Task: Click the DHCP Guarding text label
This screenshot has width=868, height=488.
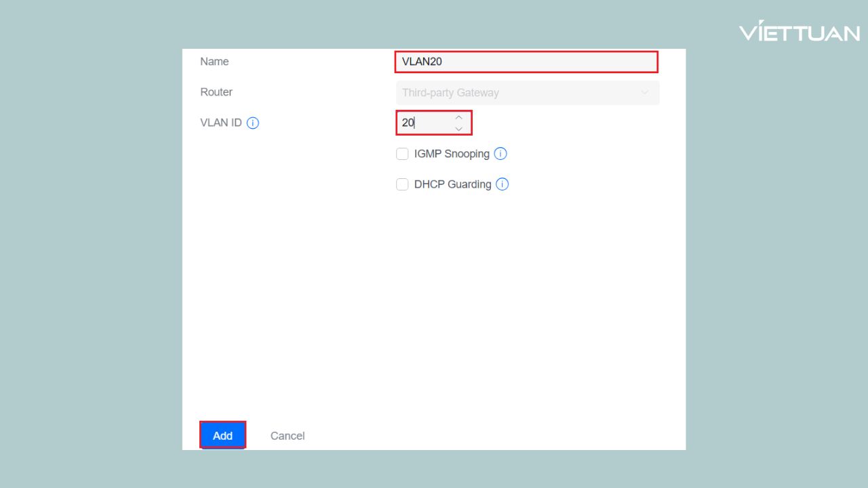Action: (452, 184)
